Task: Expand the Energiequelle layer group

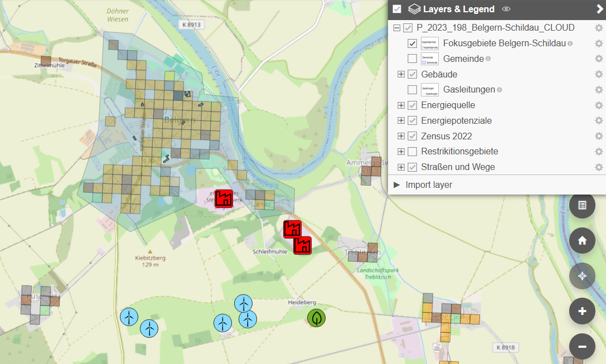Action: click(x=401, y=105)
